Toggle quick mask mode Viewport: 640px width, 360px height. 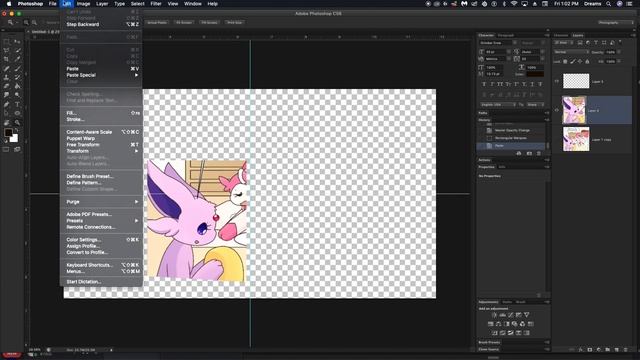6,149
